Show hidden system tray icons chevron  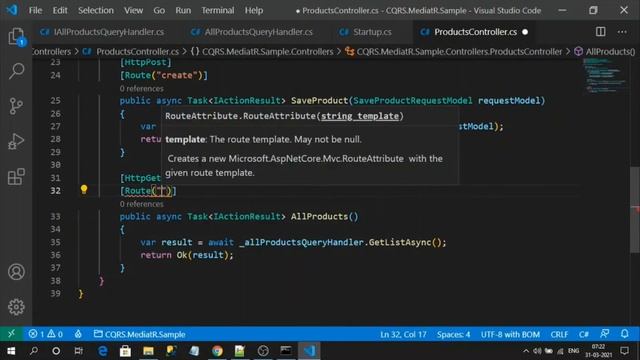[526, 351]
